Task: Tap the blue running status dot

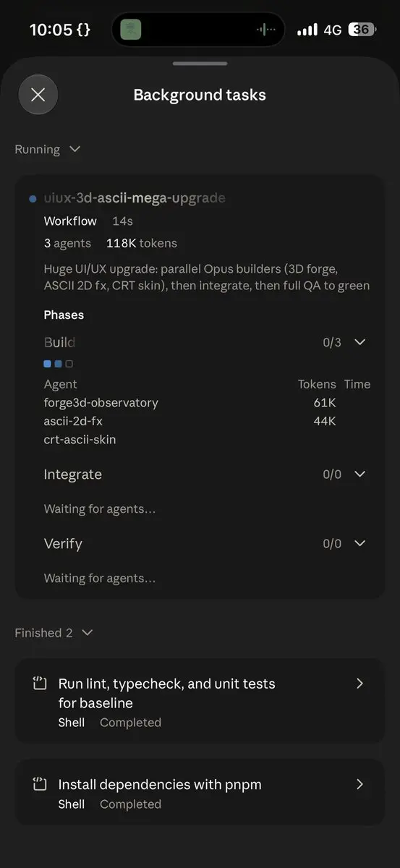Action: tap(33, 199)
